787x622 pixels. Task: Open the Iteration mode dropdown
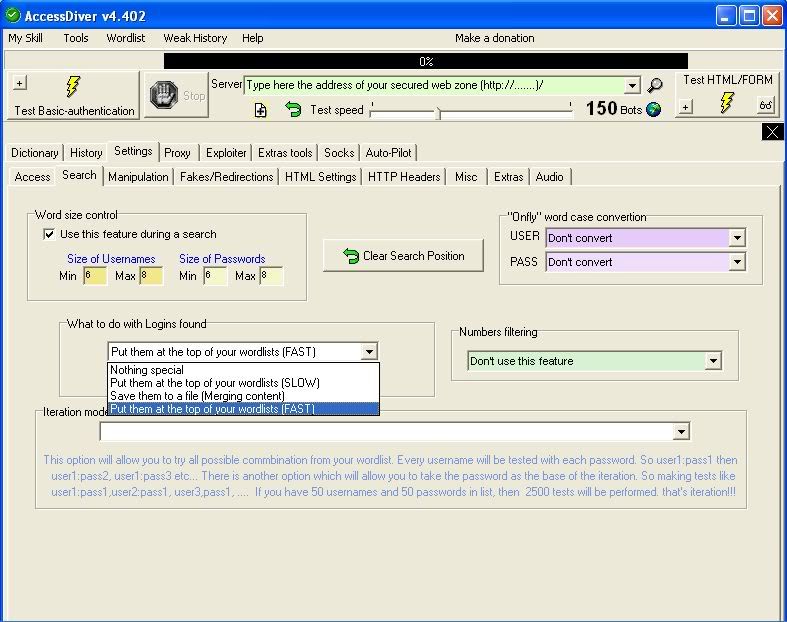coord(681,431)
